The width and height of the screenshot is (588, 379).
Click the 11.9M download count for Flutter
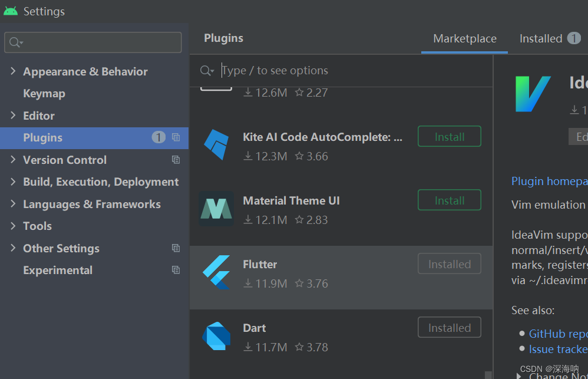coord(271,284)
